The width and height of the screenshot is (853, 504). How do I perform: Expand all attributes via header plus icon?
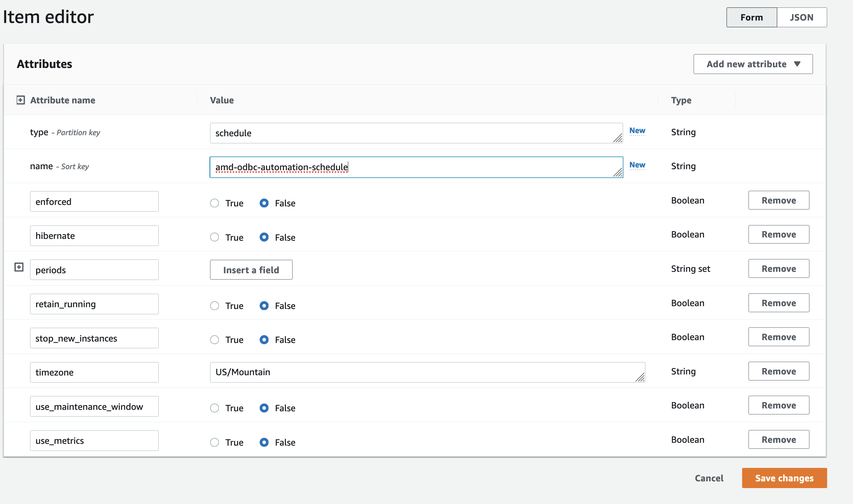[x=21, y=100]
